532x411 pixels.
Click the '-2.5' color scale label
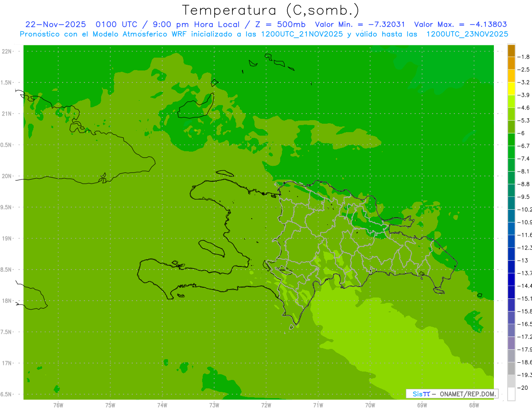click(x=524, y=70)
